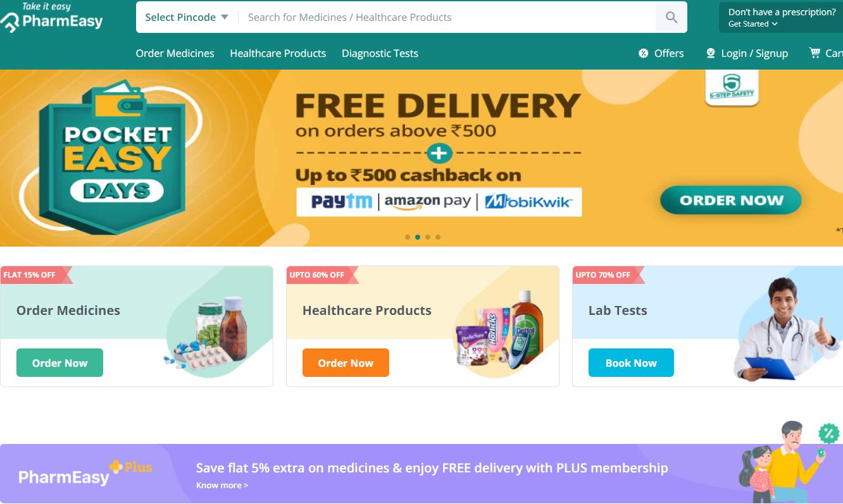Click the PharmEasy logo in the header

(52, 18)
